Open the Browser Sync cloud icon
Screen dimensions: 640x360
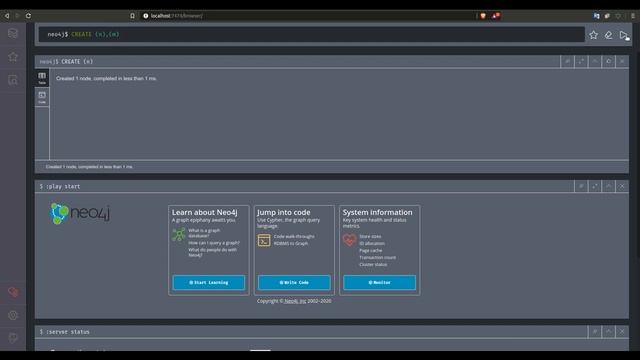pos(13,292)
